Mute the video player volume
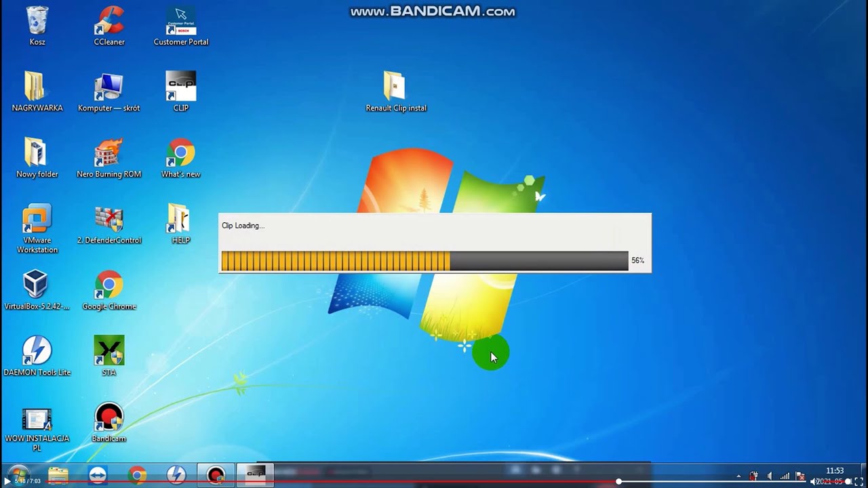 tap(813, 481)
